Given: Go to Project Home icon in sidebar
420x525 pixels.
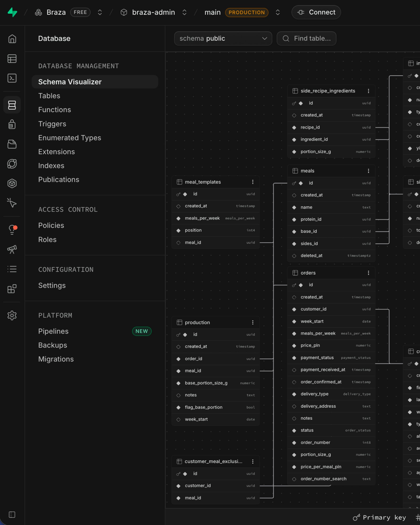Looking at the screenshot, I should pyautogui.click(x=12, y=39).
